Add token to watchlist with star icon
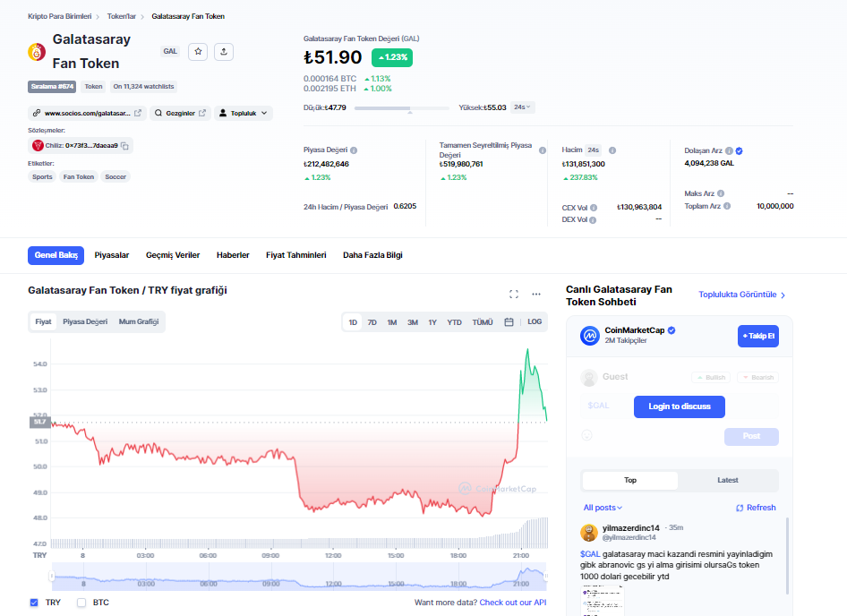The width and height of the screenshot is (847, 616). (198, 52)
